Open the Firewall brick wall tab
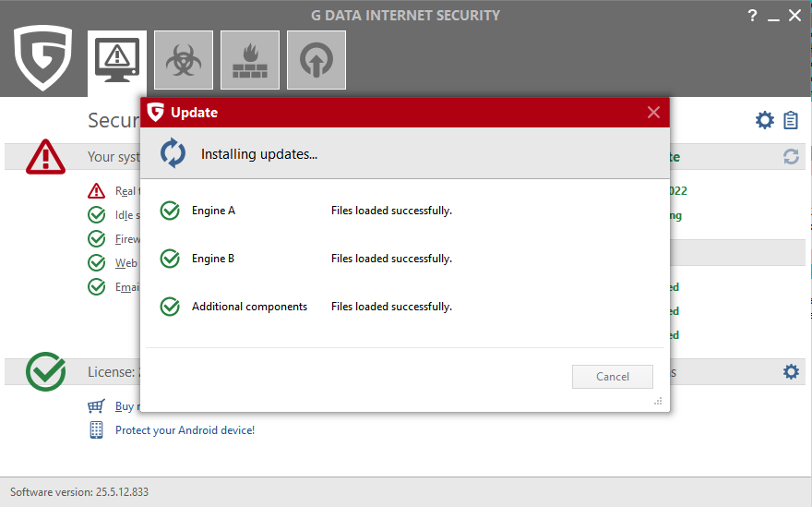This screenshot has height=507, width=812. pyautogui.click(x=250, y=60)
